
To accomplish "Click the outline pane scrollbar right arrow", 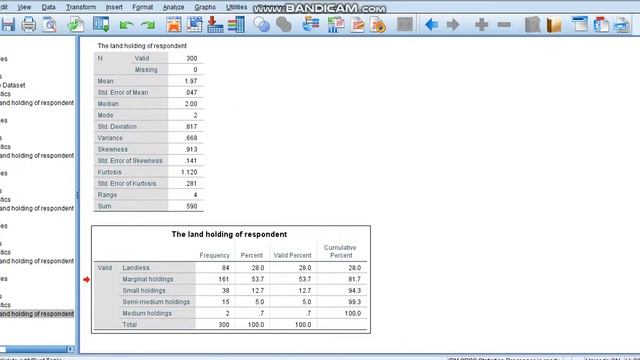I will pyautogui.click(x=70, y=349).
